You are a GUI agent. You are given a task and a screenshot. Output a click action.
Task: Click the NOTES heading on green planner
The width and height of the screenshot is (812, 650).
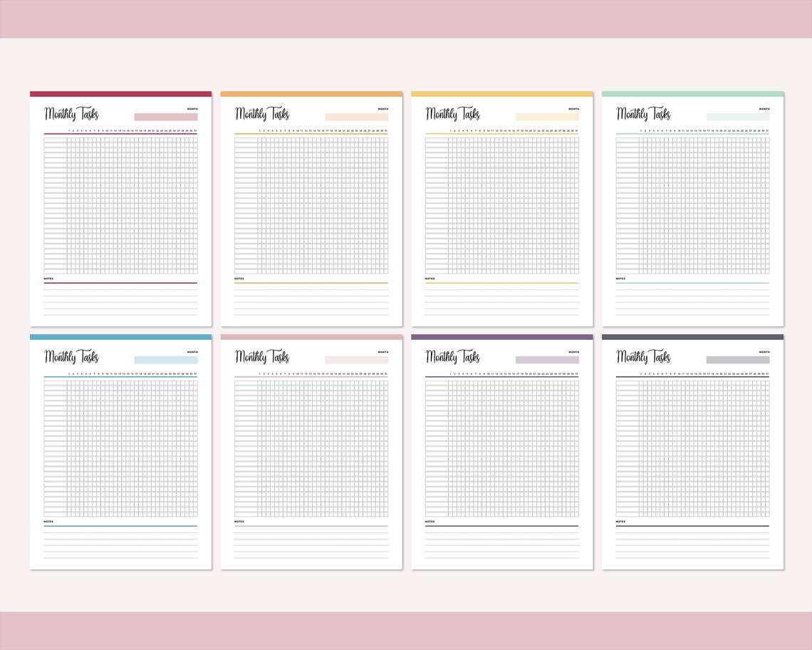[620, 279]
